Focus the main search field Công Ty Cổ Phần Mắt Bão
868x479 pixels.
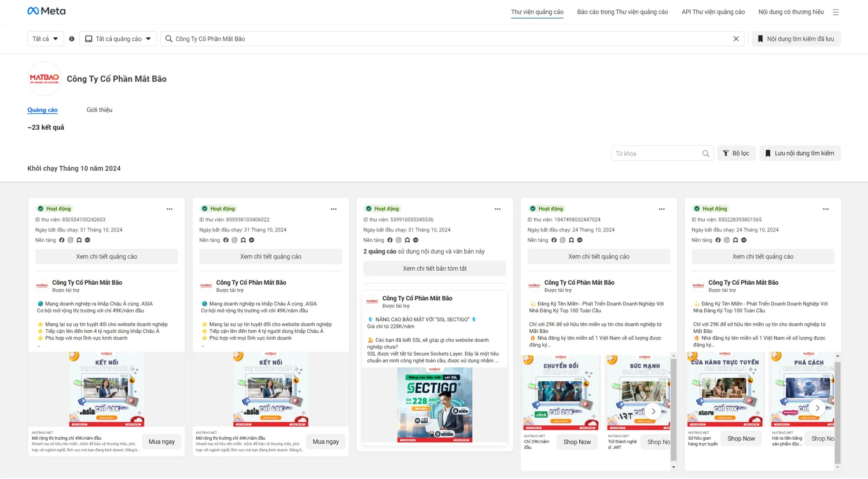tap(452, 39)
